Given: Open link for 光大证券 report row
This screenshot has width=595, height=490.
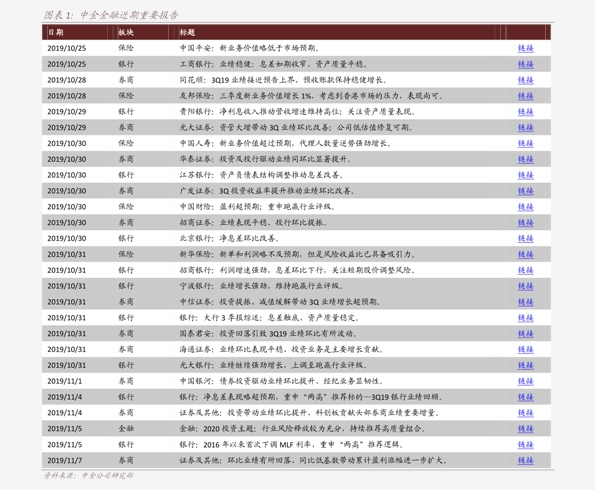Looking at the screenshot, I should [x=526, y=128].
